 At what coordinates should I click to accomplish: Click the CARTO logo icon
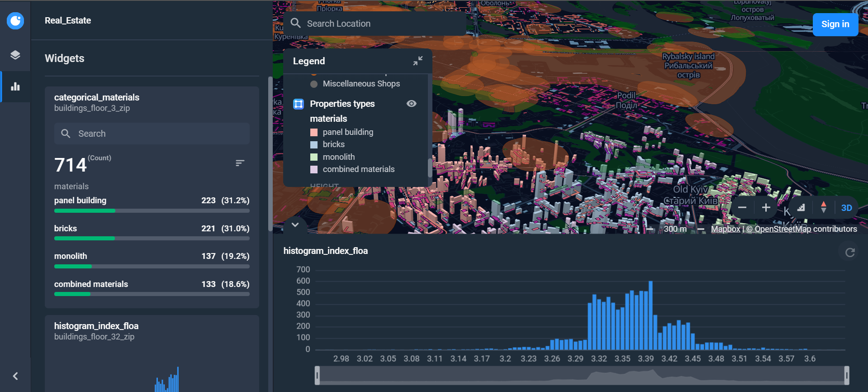pyautogui.click(x=15, y=21)
